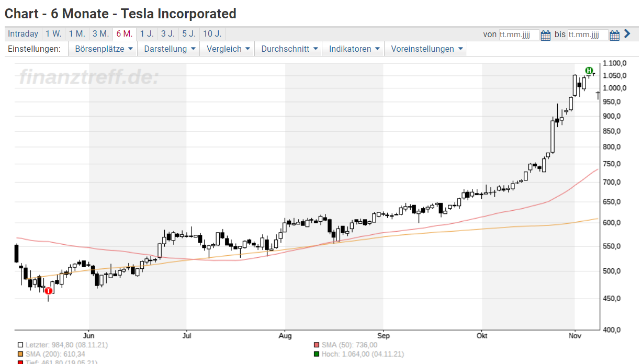Select the 1 M. timeframe tab
Viewport: 642px width, 364px height.
[77, 34]
